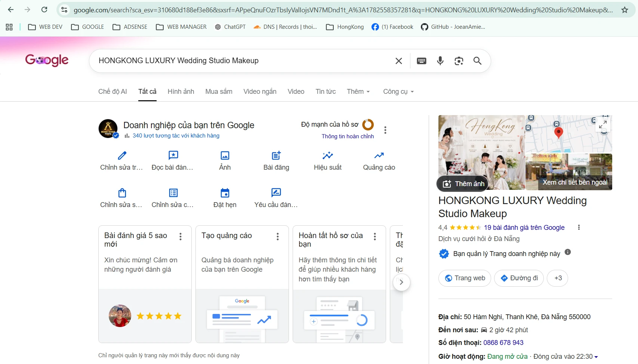Open GOOGLE bookmark folder

(87, 27)
